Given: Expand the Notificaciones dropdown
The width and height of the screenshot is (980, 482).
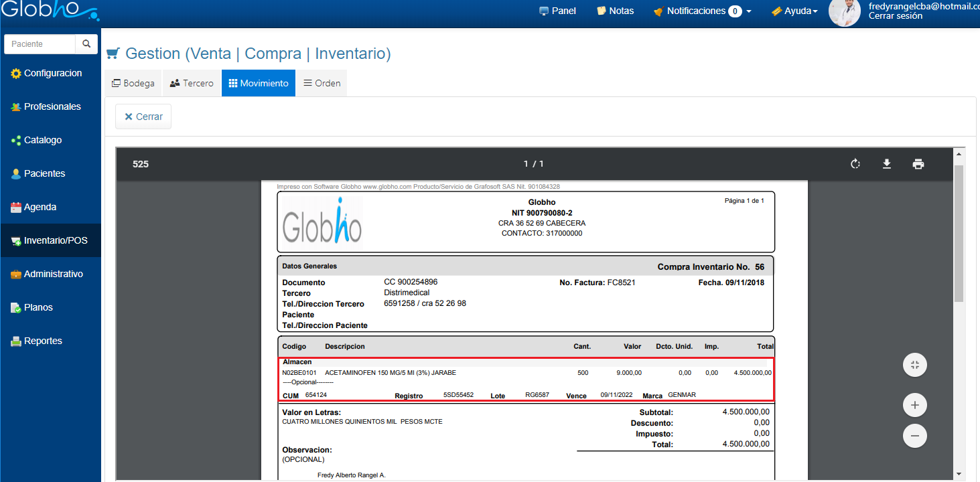Looking at the screenshot, I should (702, 11).
